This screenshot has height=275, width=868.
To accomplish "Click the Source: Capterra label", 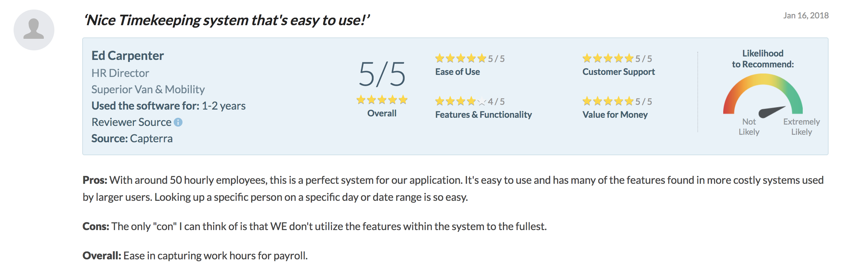I will point(132,139).
